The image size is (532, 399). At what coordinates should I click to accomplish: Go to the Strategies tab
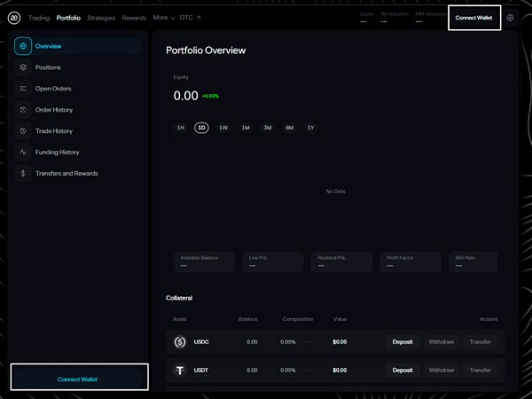tap(101, 17)
